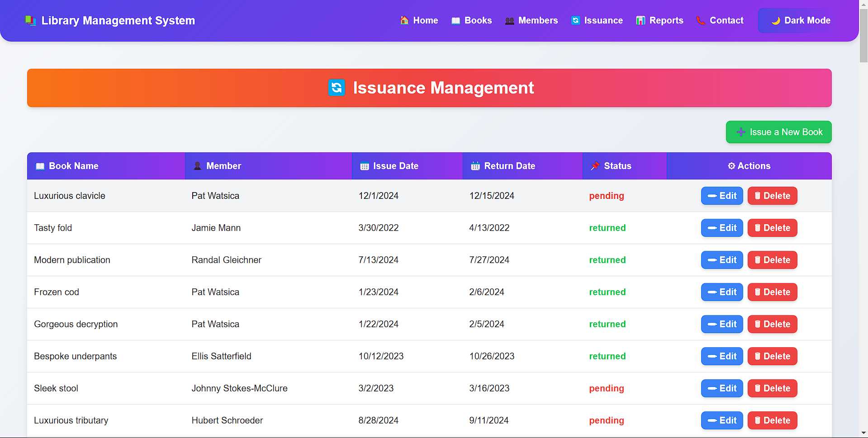Image resolution: width=868 pixels, height=438 pixels.
Task: Click the gear icon in Actions header
Action: (x=731, y=166)
